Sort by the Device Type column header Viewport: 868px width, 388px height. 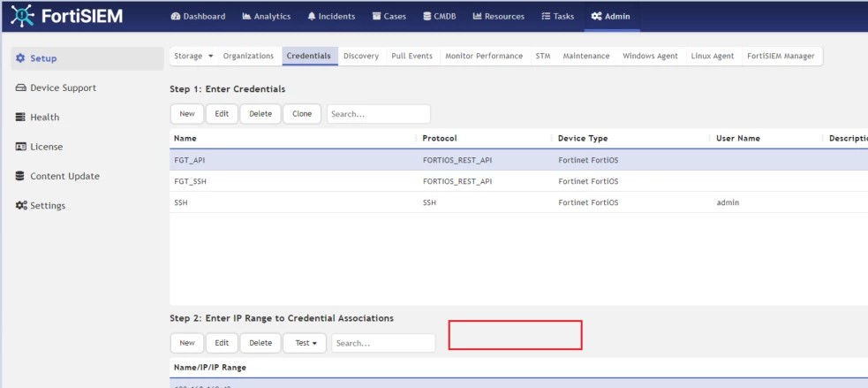tap(583, 138)
